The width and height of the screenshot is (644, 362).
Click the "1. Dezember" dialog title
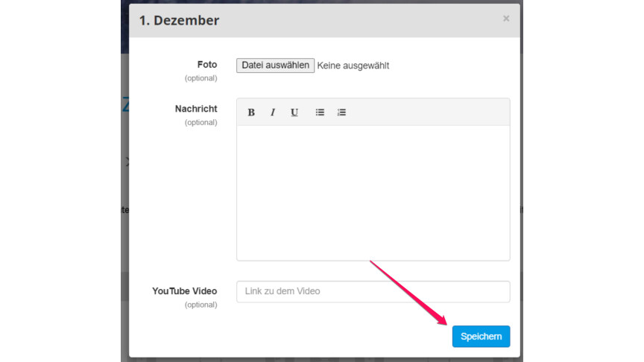tap(179, 21)
